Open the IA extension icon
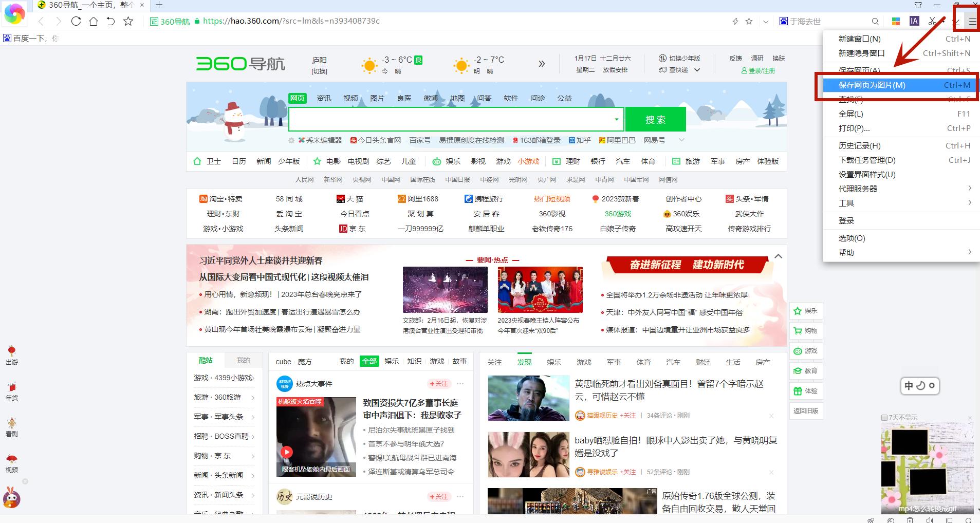 914,21
